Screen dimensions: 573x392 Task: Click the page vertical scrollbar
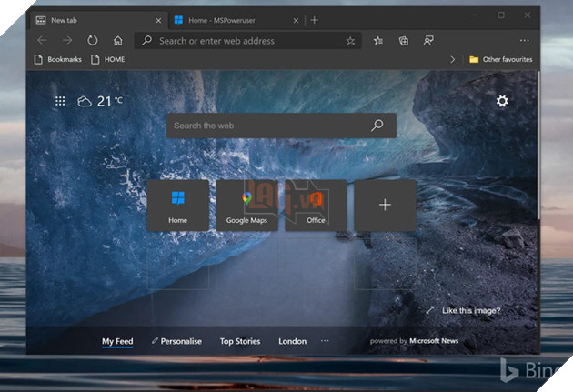[538, 146]
